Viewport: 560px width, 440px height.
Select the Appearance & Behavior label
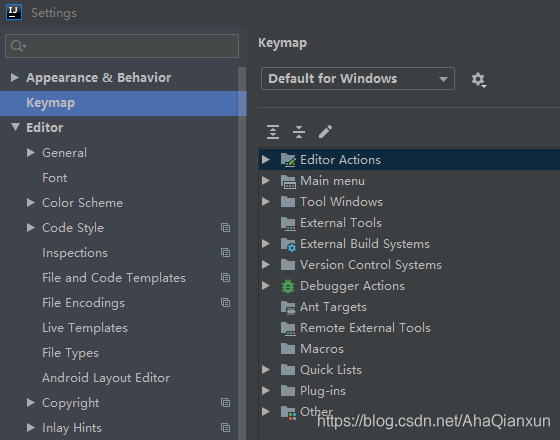pyautogui.click(x=99, y=78)
